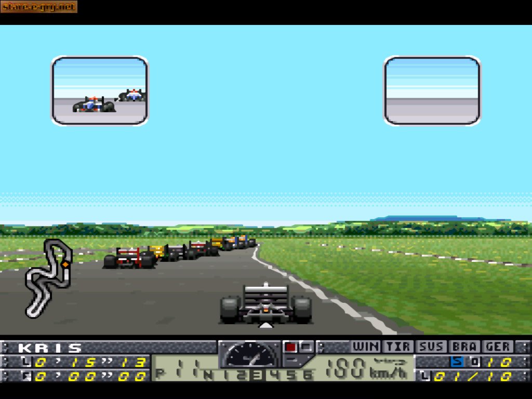This screenshot has height=399, width=532.
Task: Click the GER gearbox status indicator
Action: (497, 347)
